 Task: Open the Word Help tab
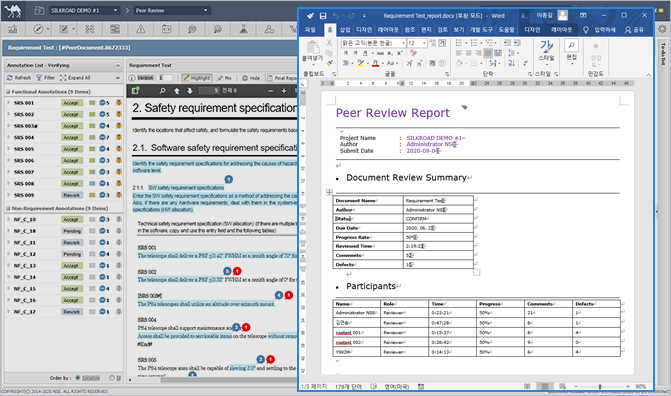(507, 30)
